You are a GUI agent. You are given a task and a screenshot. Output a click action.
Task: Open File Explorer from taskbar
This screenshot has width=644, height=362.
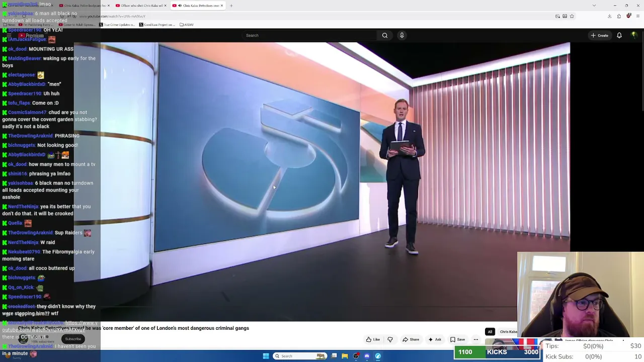(345, 356)
